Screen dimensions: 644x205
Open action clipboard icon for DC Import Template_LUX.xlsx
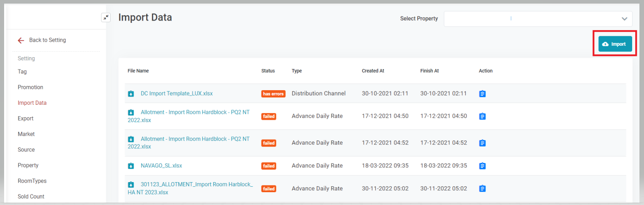[x=482, y=94]
